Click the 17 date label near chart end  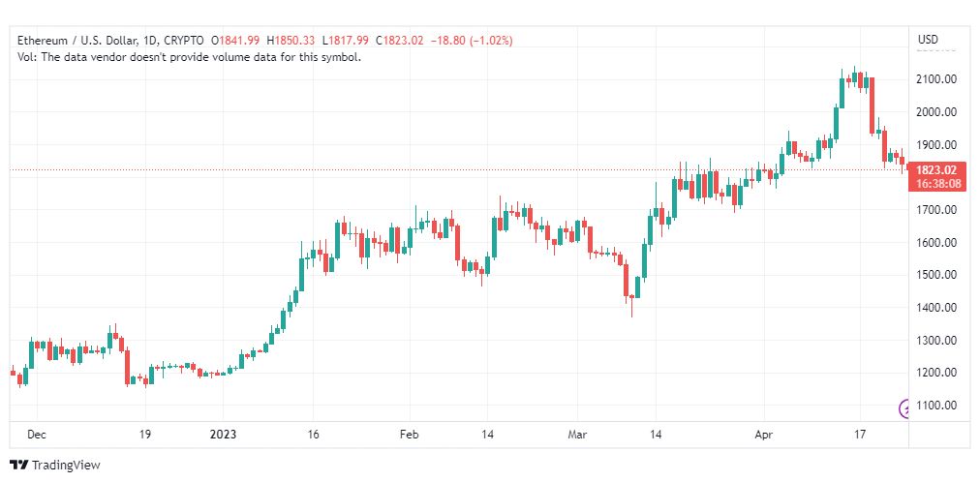pyautogui.click(x=860, y=435)
